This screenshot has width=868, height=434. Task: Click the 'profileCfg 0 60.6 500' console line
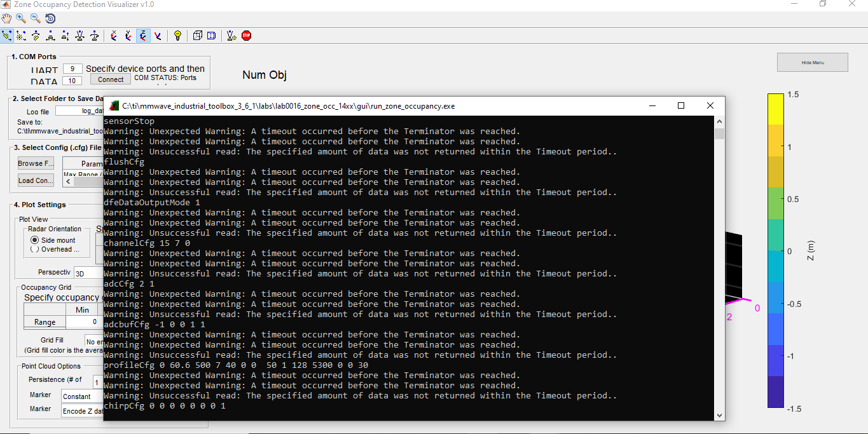coord(236,365)
